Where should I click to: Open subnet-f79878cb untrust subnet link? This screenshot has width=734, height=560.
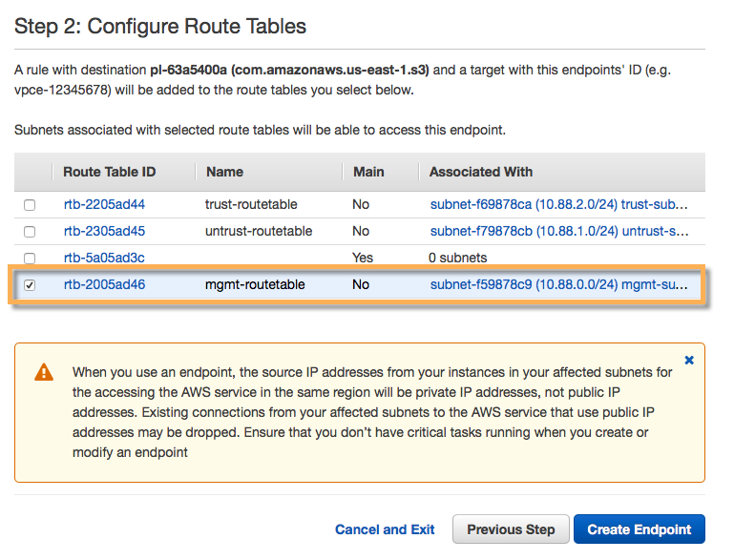[x=558, y=231]
